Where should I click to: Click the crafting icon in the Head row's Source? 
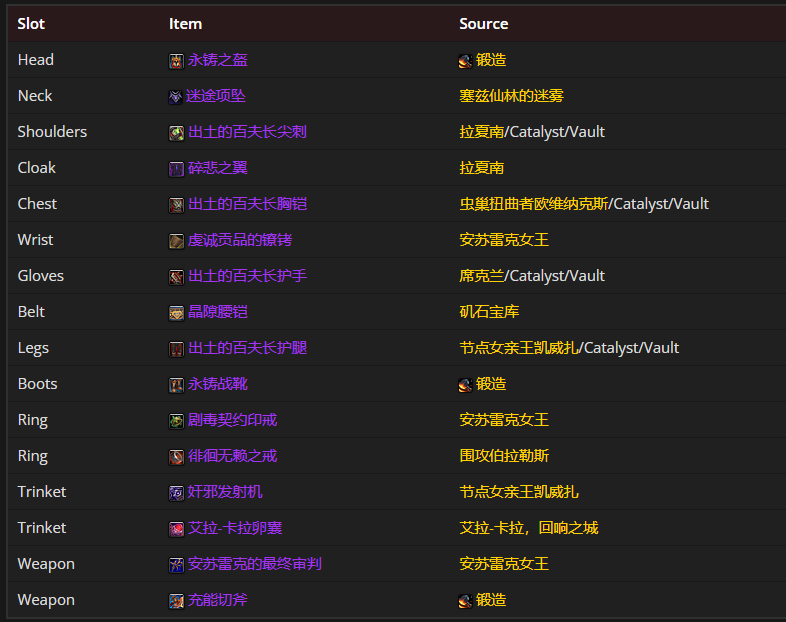pyautogui.click(x=465, y=61)
